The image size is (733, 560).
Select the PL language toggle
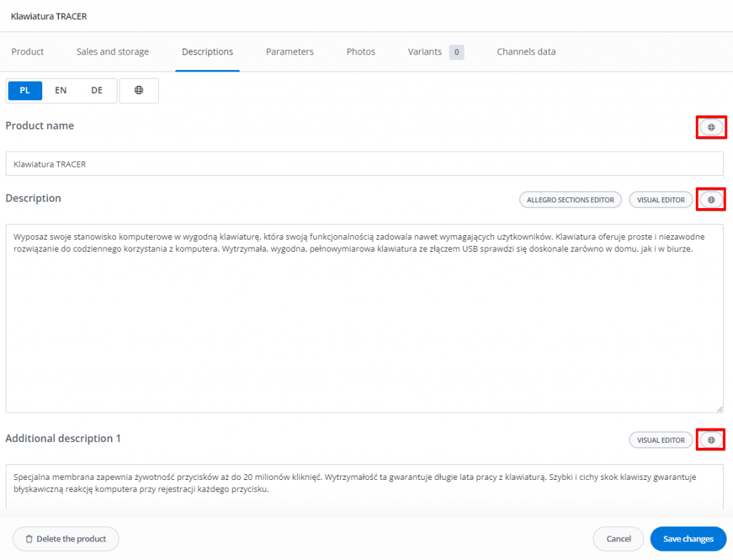(x=25, y=90)
